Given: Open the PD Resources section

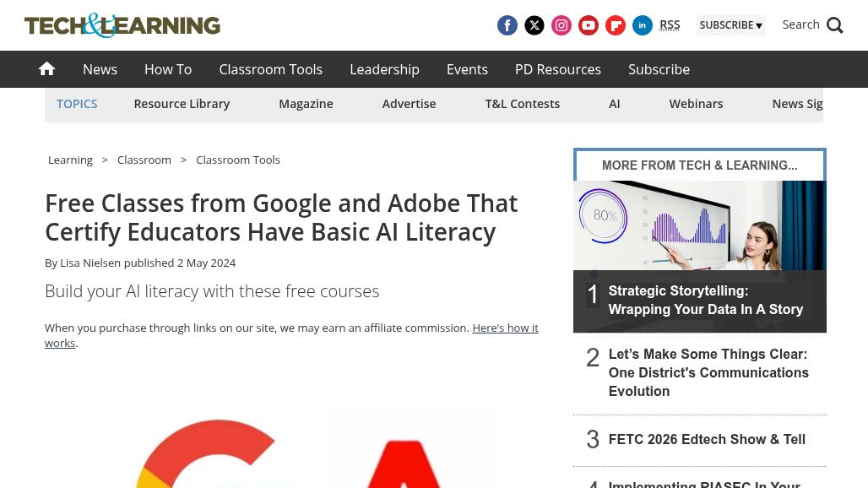Looking at the screenshot, I should [x=557, y=69].
